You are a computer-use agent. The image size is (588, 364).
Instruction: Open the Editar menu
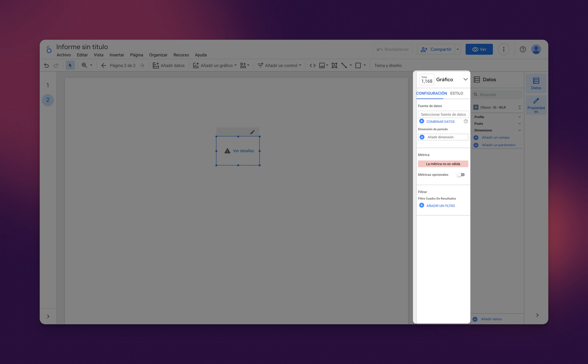82,55
